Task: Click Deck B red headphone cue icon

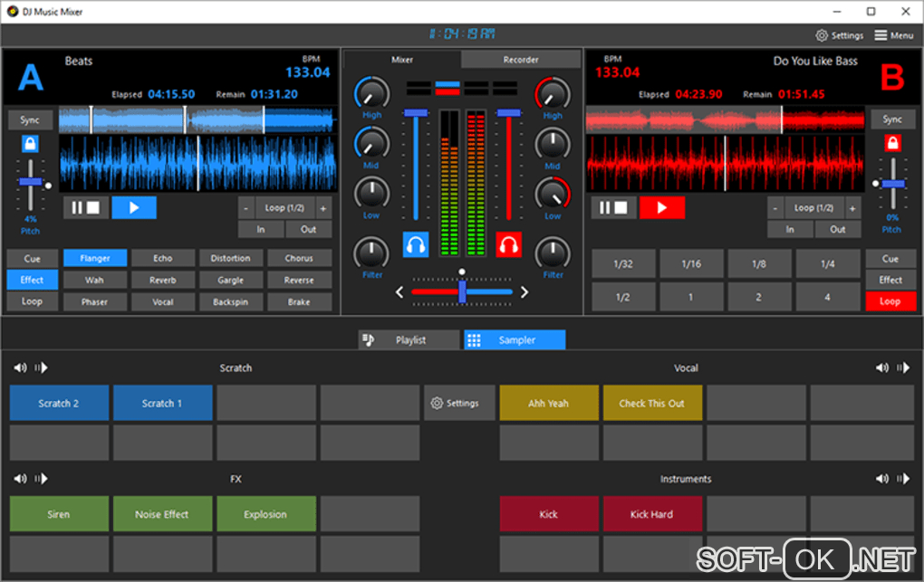Action: tap(509, 244)
